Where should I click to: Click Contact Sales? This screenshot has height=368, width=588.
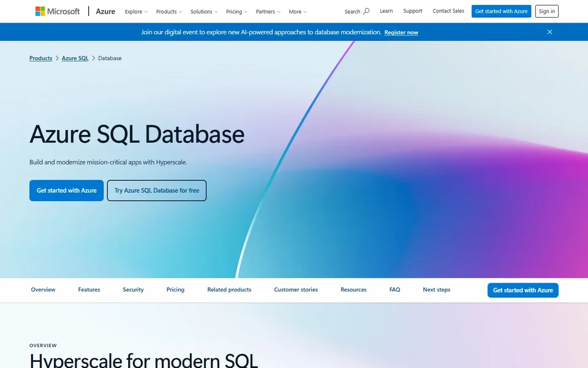(x=448, y=11)
